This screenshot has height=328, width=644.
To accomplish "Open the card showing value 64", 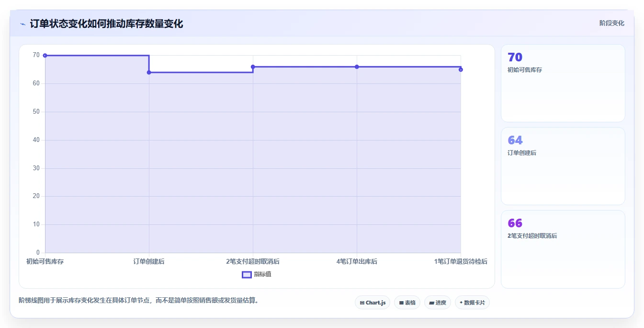I will point(563,166).
